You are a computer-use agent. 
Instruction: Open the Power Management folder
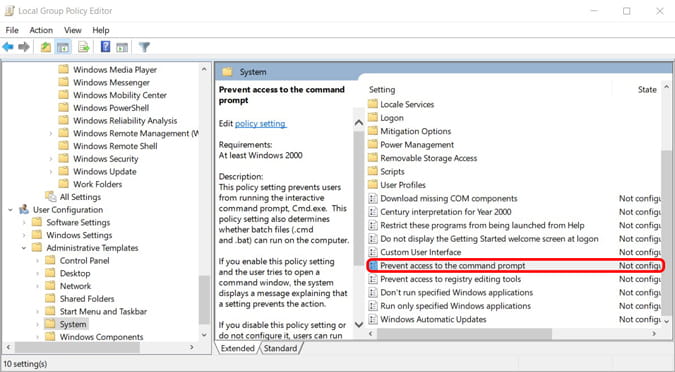pyautogui.click(x=417, y=145)
